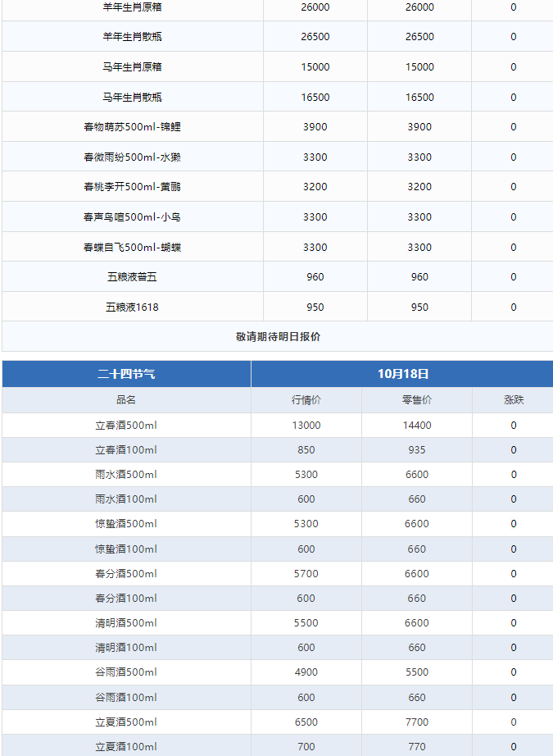The height and width of the screenshot is (756, 553).
Task: Click the 14400 retail price cell
Action: click(x=417, y=426)
